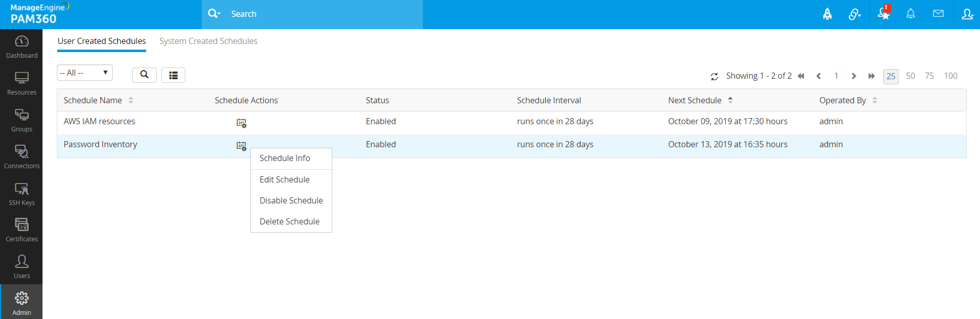Set page size to 50 rows
The height and width of the screenshot is (319, 980).
coord(910,76)
